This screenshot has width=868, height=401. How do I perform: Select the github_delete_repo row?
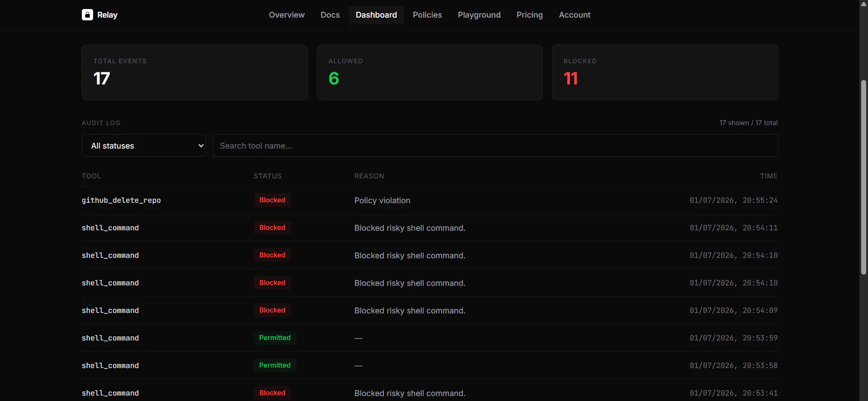click(430, 200)
